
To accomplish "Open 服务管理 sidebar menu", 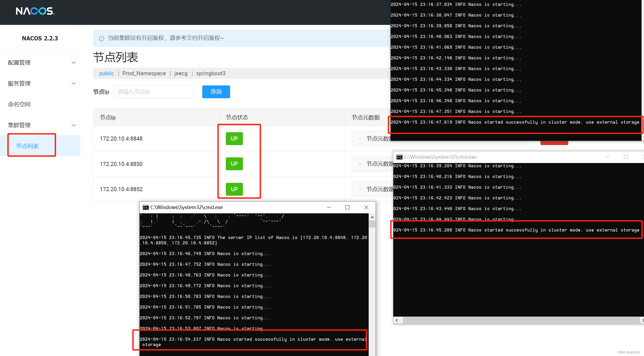I will click(40, 84).
